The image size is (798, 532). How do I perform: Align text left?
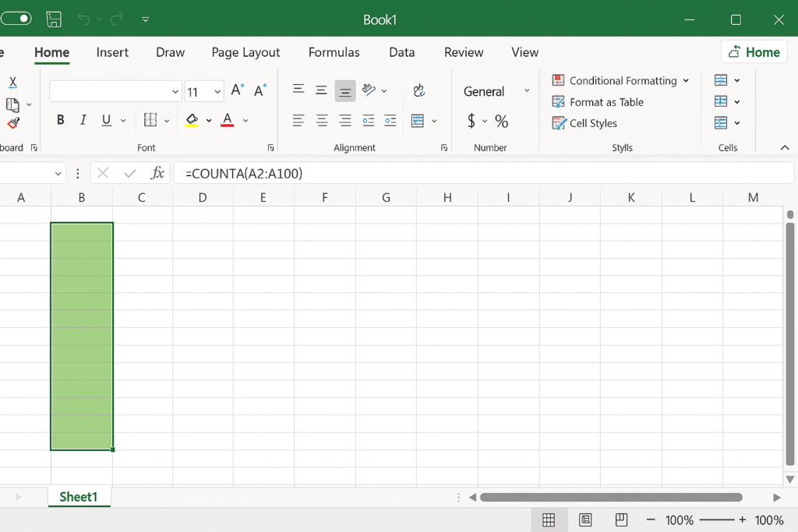point(298,121)
